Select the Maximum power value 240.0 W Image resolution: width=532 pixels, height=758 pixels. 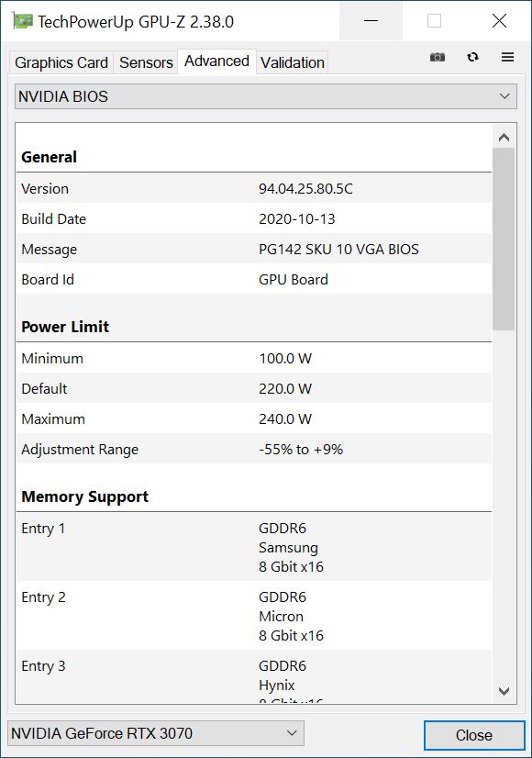(285, 419)
